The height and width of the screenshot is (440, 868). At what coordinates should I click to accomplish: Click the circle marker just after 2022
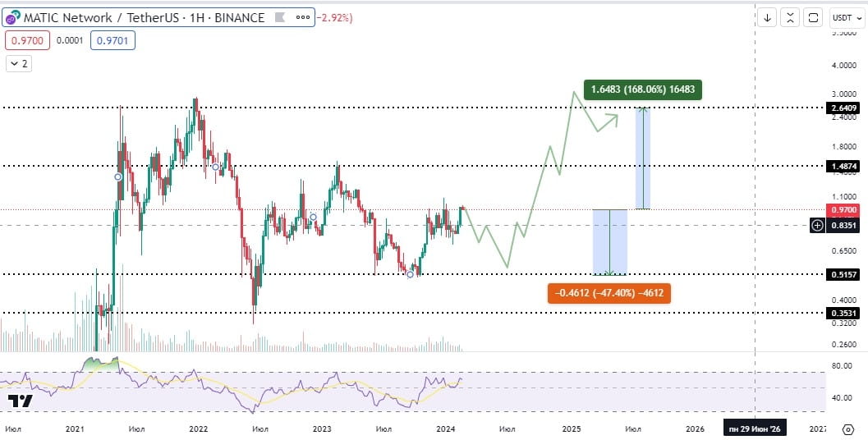pos(216,167)
